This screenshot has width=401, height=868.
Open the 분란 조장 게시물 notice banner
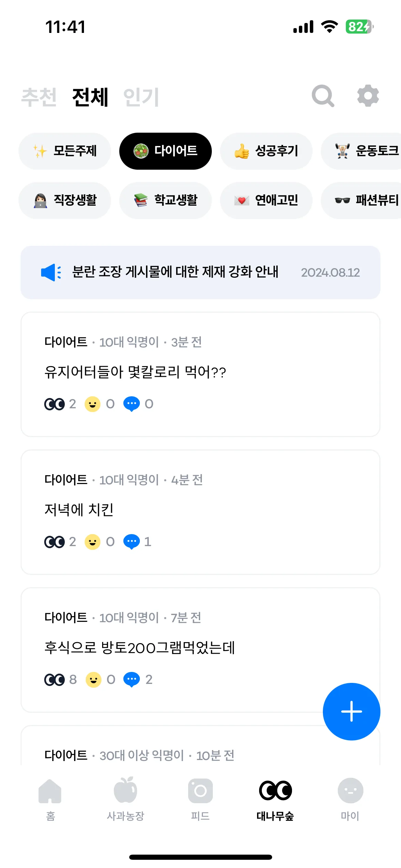coord(200,273)
